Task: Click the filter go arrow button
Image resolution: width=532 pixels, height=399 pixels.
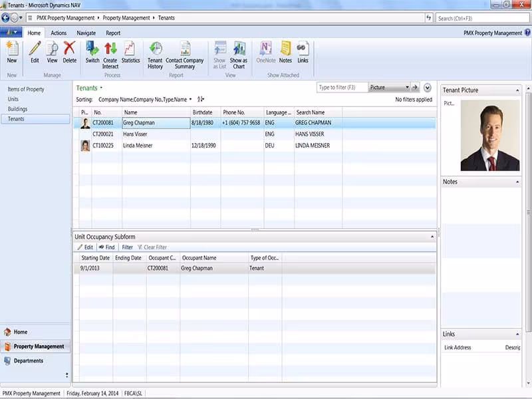Action: tap(414, 88)
